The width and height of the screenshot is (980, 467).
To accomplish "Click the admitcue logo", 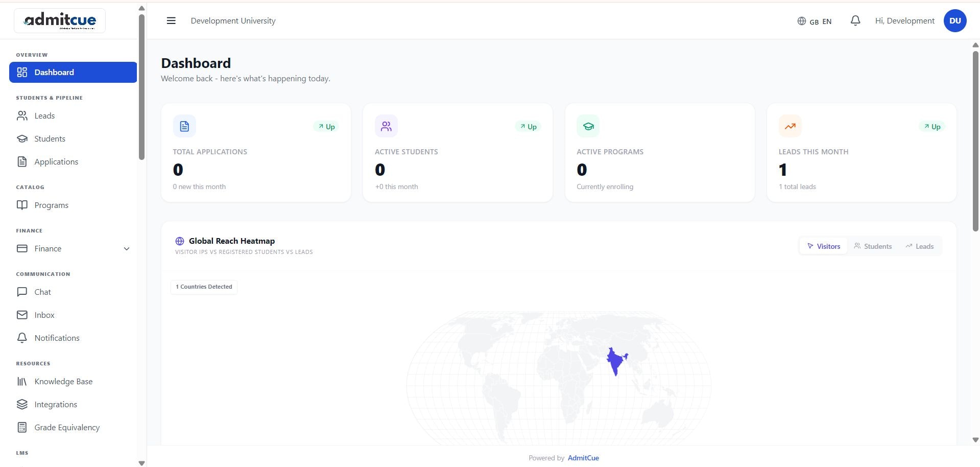I will pos(60,21).
